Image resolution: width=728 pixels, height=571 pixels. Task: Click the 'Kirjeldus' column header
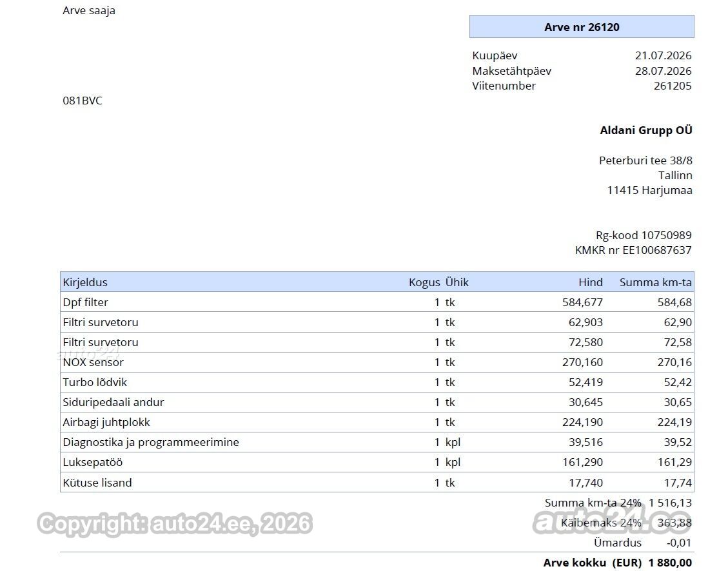(x=85, y=282)
